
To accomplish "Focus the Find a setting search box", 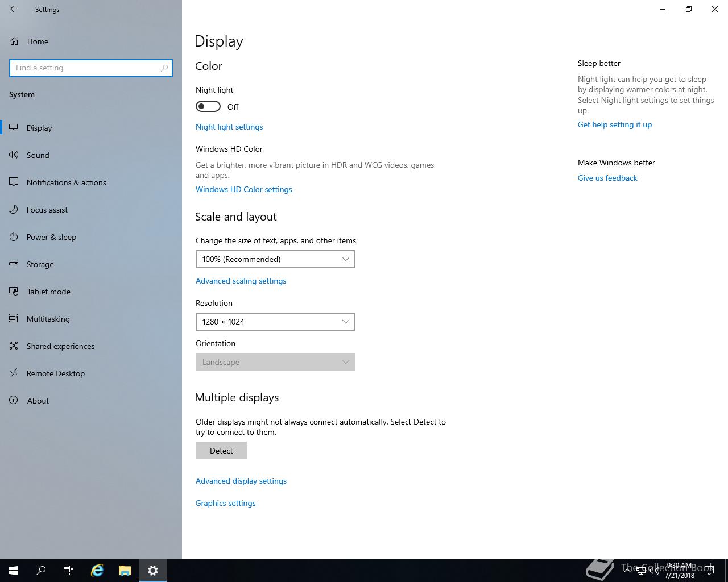I will coord(91,68).
